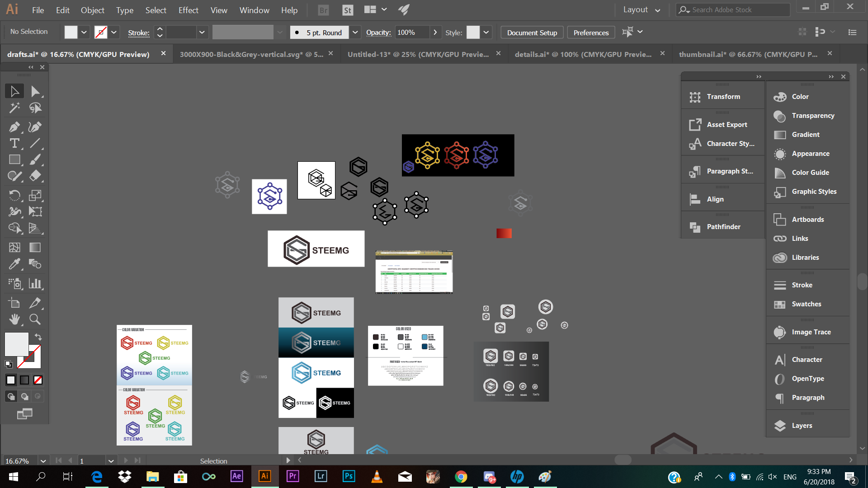Enable Draw Behind mode
The height and width of the screenshot is (488, 868).
pos(24,396)
